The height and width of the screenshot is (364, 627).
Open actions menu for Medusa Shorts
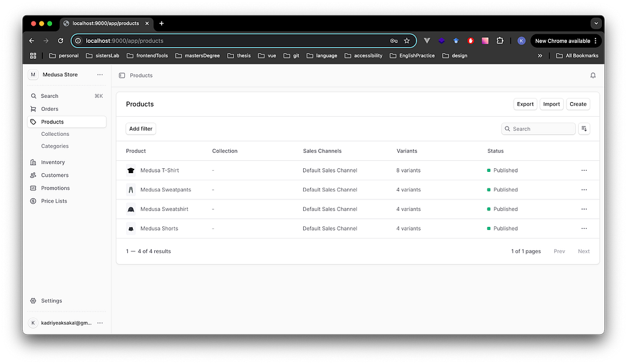584,229
